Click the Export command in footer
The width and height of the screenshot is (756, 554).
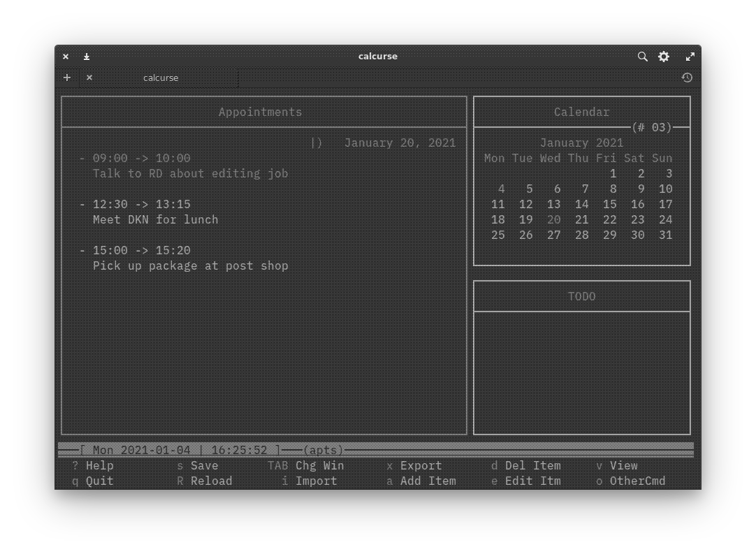point(421,466)
